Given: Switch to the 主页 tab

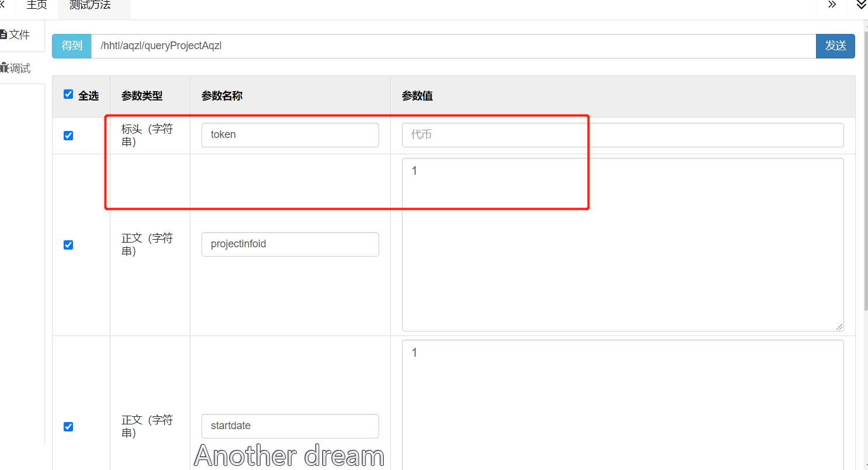Looking at the screenshot, I should 37,6.
